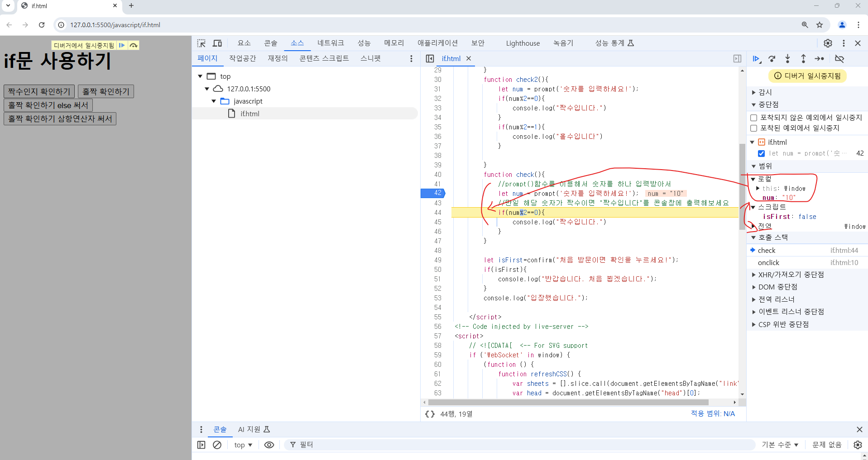This screenshot has height=460, width=868.
Task: Toggle the device toolbar icon
Action: click(x=217, y=43)
